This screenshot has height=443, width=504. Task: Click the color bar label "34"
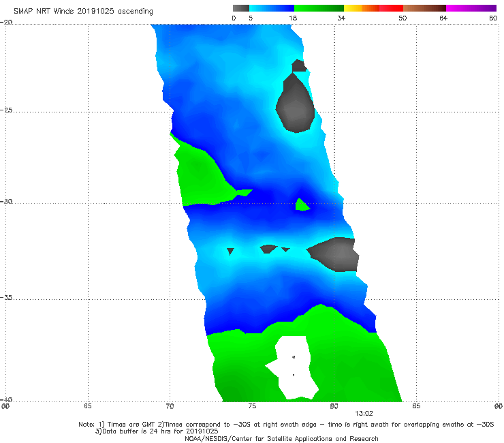click(341, 18)
